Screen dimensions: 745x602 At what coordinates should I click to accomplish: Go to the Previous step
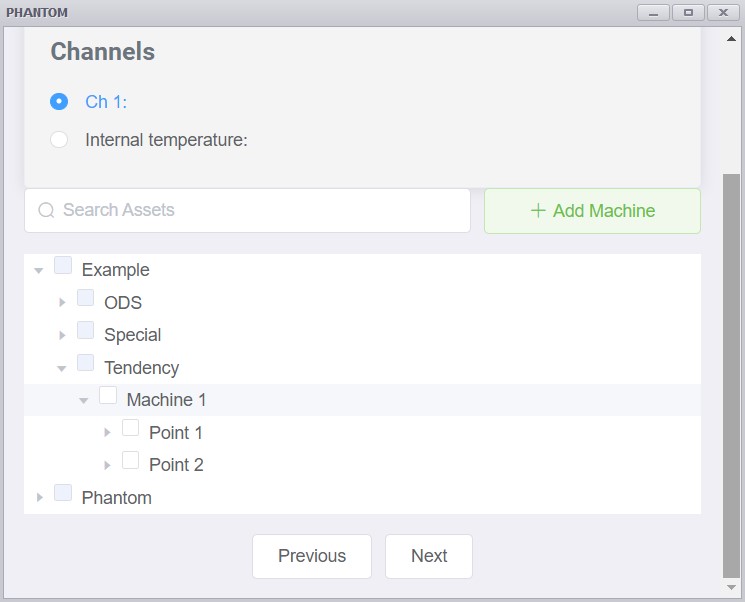(x=312, y=556)
